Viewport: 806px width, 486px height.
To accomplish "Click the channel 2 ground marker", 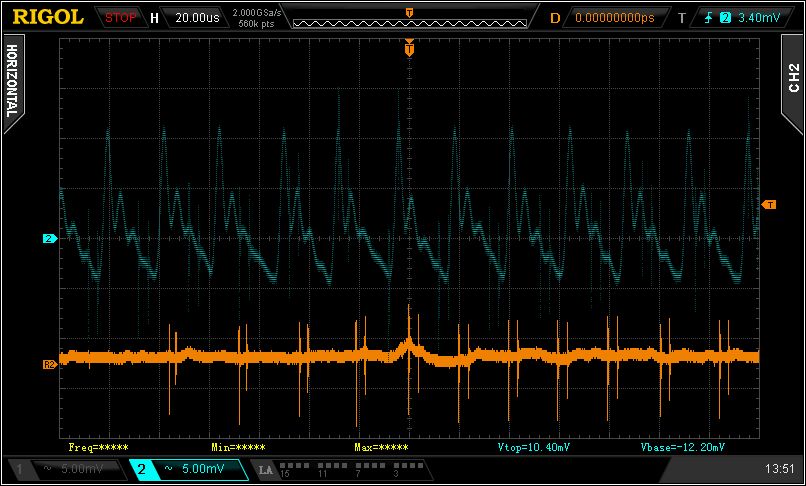I will 49,239.
